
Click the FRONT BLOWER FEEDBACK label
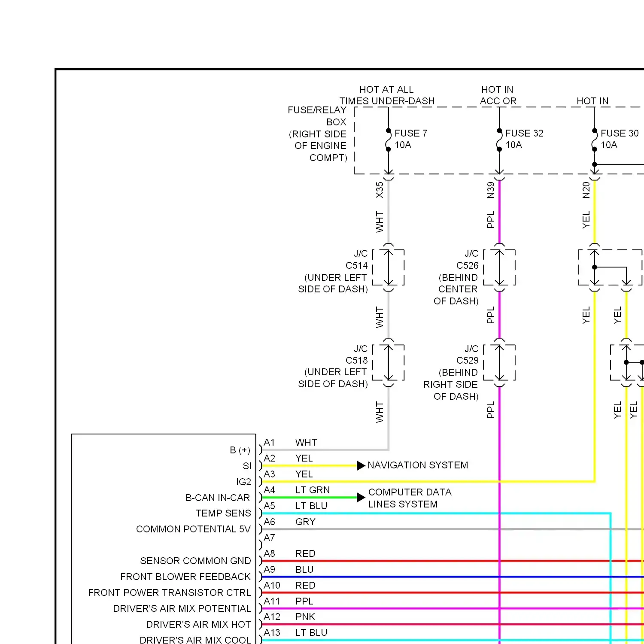(x=185, y=577)
